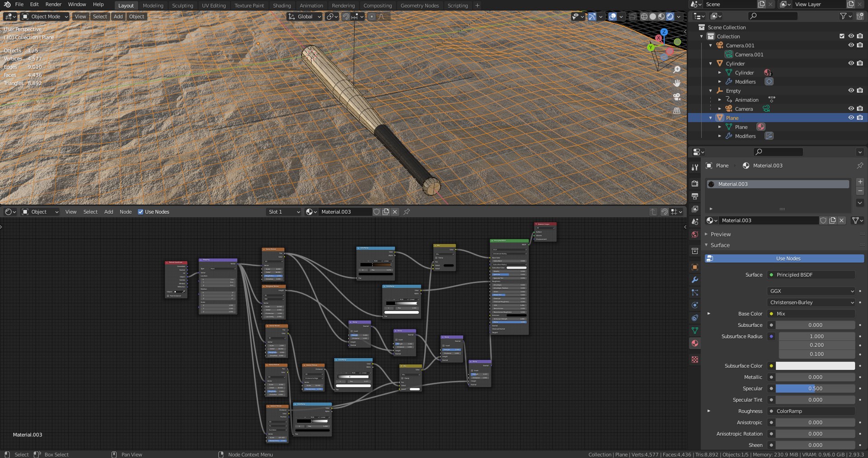Open the Slot 1 dropdown
This screenshot has width=868, height=458.
click(284, 212)
